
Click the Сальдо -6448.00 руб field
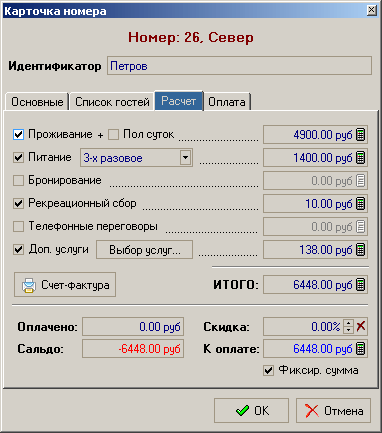click(133, 349)
